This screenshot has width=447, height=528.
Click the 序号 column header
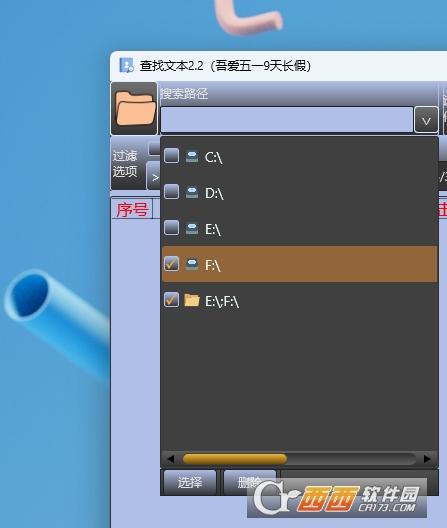coord(132,209)
